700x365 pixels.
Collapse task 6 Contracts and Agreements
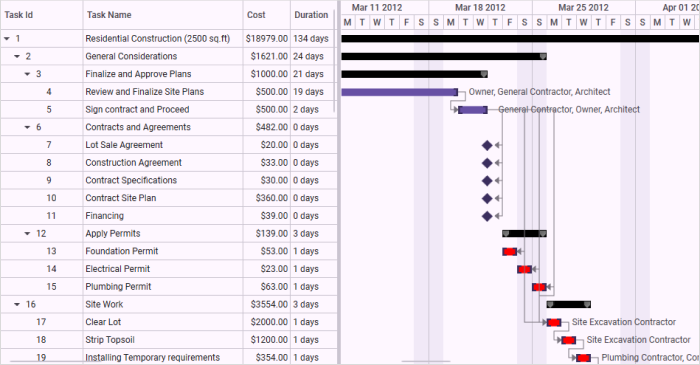tap(27, 127)
